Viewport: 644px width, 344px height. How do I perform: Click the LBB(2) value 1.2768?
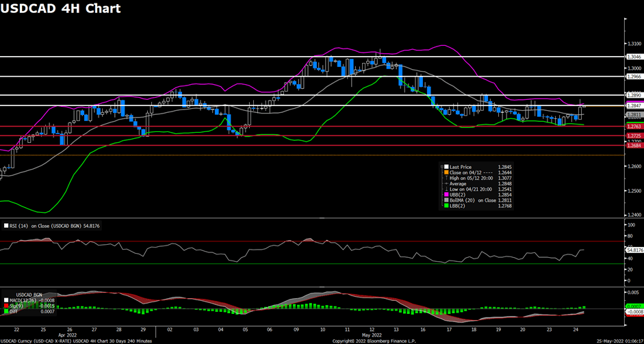505,206
